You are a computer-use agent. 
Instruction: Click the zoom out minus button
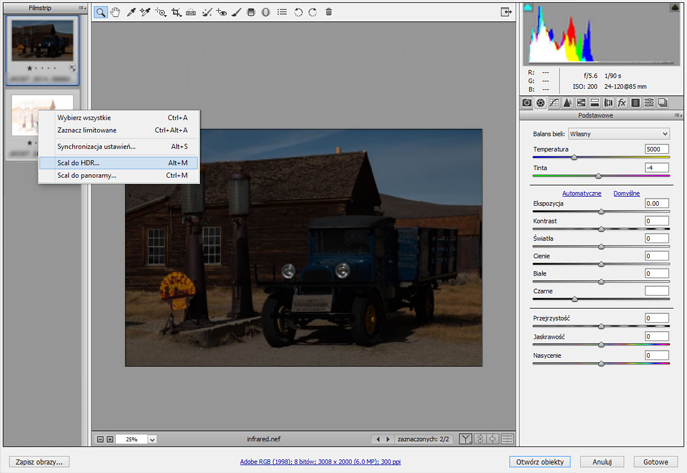(x=100, y=439)
